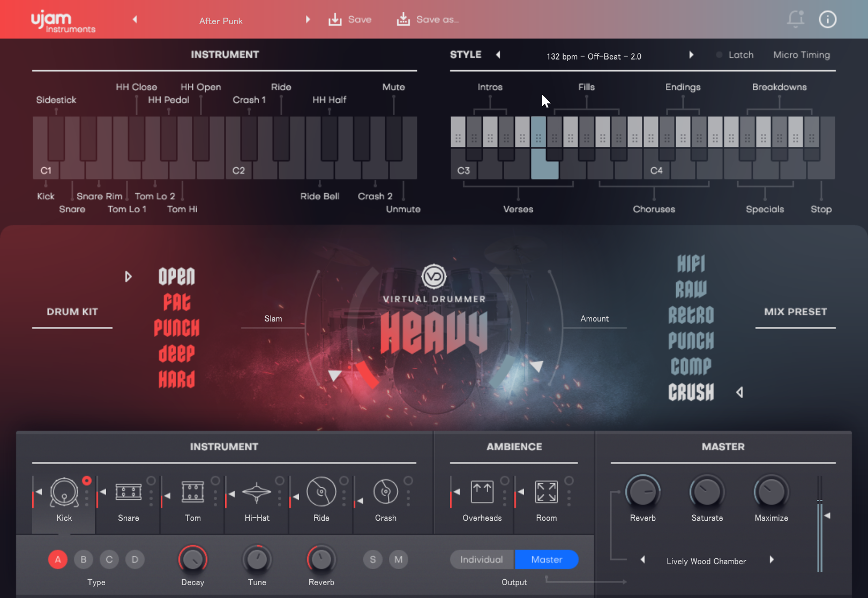
Task: Toggle the Tom channel indicator circle
Action: click(x=215, y=481)
